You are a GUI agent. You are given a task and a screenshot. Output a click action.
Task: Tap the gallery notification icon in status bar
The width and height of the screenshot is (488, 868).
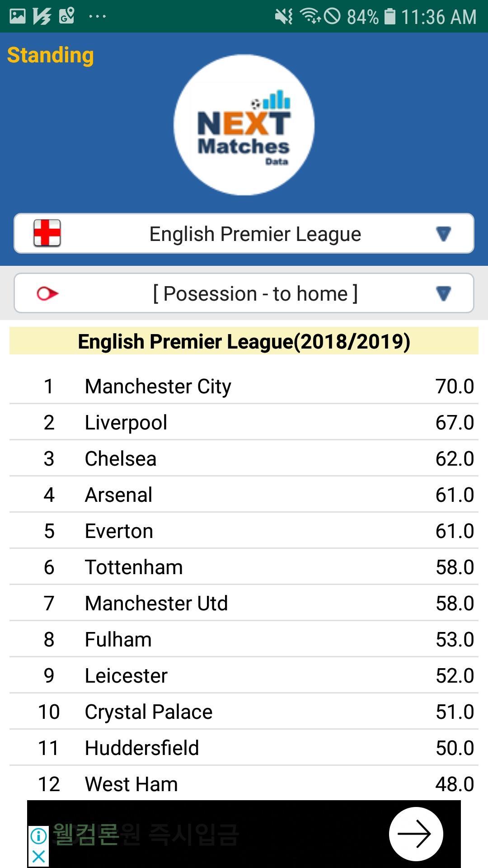click(17, 16)
